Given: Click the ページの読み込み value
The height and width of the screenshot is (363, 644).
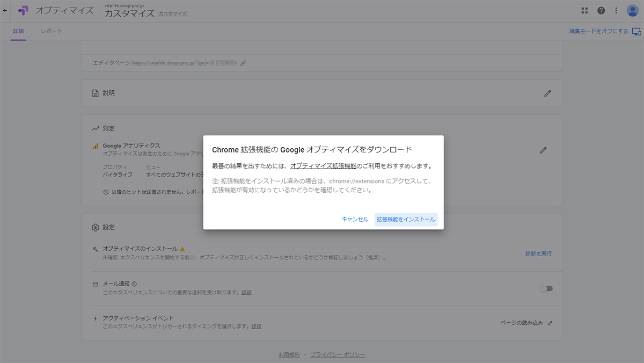Looking at the screenshot, I should pos(522,323).
